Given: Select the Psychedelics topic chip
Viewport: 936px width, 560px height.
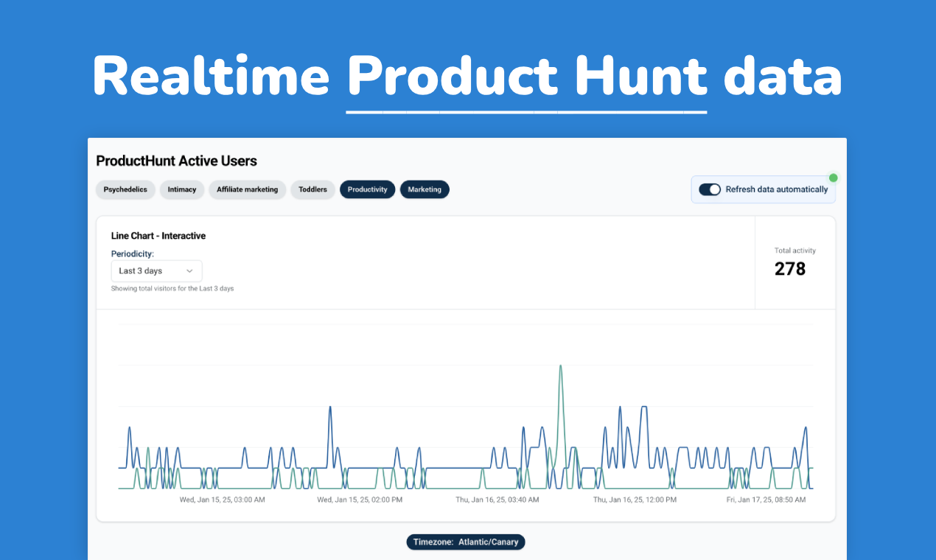Looking at the screenshot, I should tap(125, 189).
